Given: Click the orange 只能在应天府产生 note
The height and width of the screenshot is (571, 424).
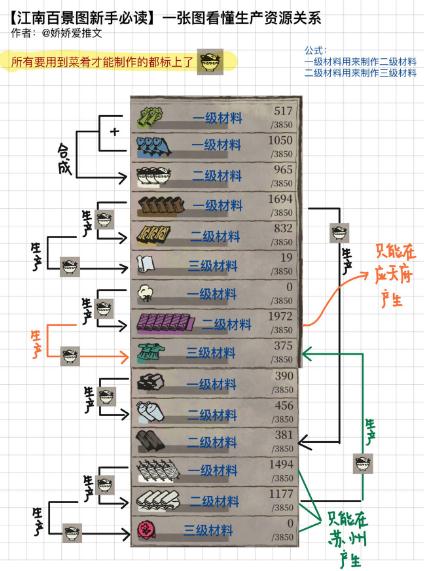Looking at the screenshot, I should coord(395,276).
